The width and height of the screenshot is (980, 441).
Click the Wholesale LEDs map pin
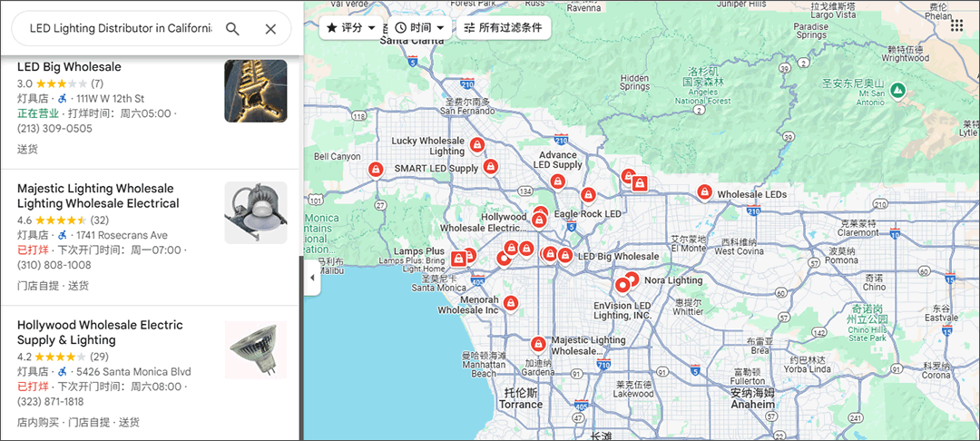[705, 191]
